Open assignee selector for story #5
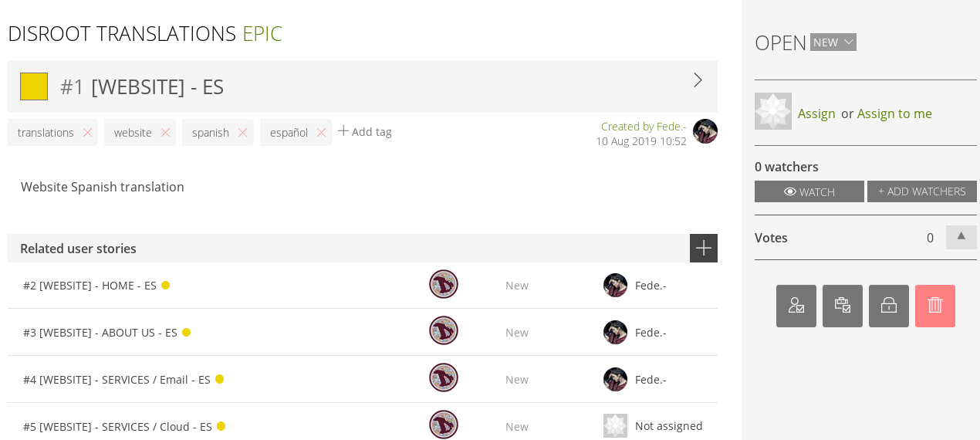This screenshot has height=440, width=980. click(653, 426)
